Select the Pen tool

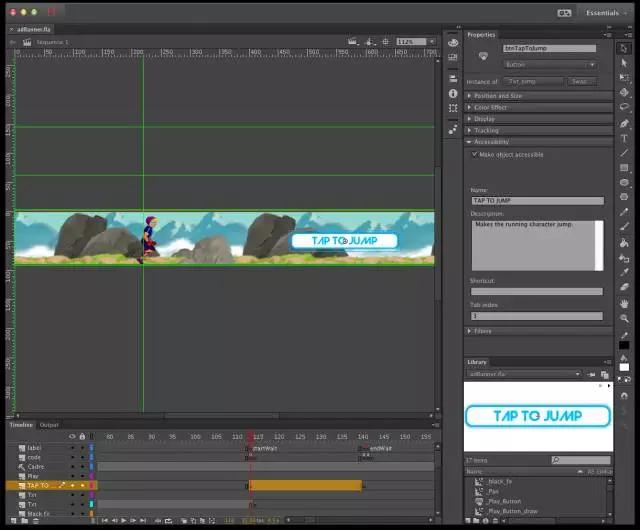(x=624, y=123)
